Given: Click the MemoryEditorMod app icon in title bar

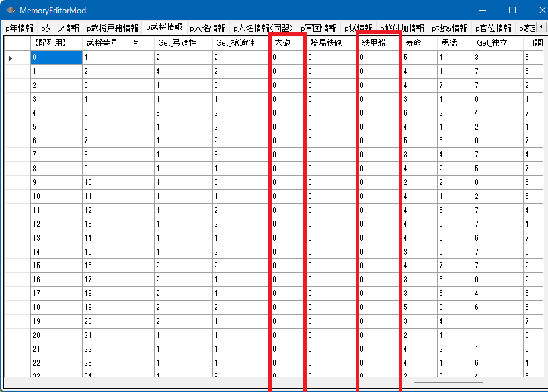Looking at the screenshot, I should pos(11,11).
